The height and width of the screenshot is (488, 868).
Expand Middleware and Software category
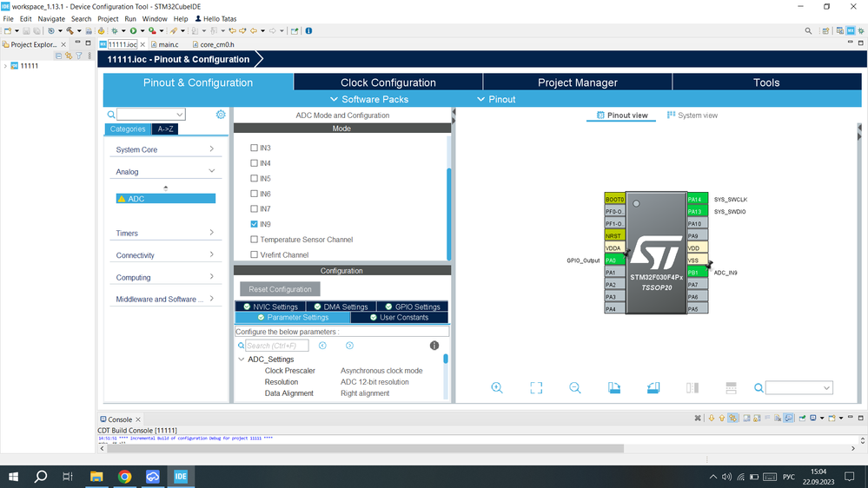165,299
